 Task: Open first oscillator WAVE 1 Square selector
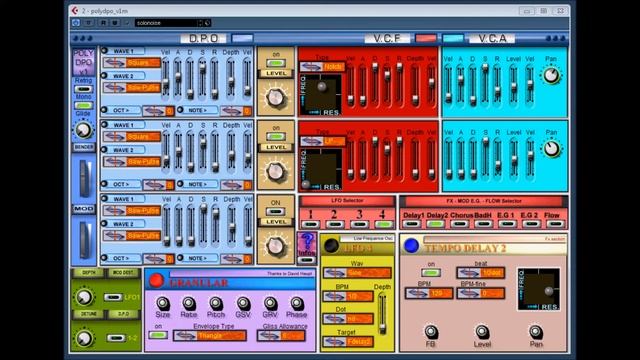pyautogui.click(x=131, y=63)
